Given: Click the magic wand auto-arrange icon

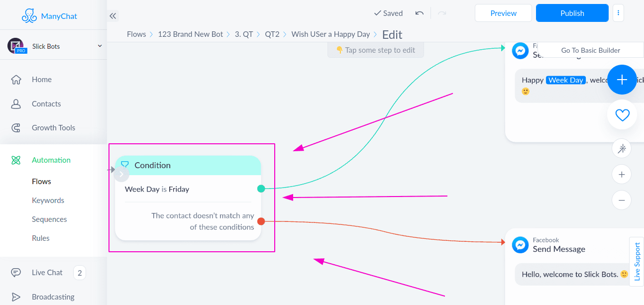Looking at the screenshot, I should pos(622,148).
